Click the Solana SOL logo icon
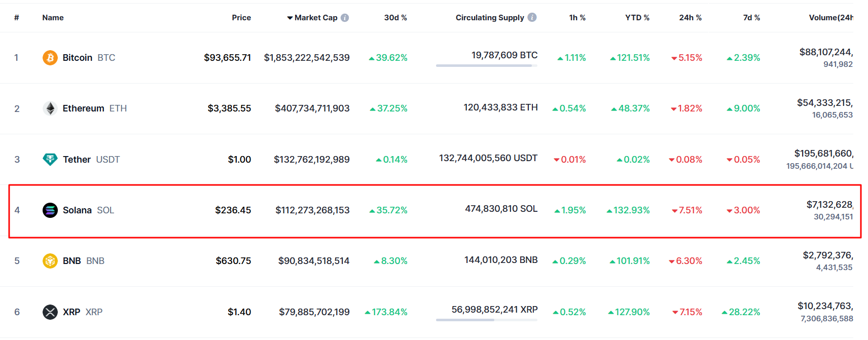The image size is (868, 340). click(50, 210)
